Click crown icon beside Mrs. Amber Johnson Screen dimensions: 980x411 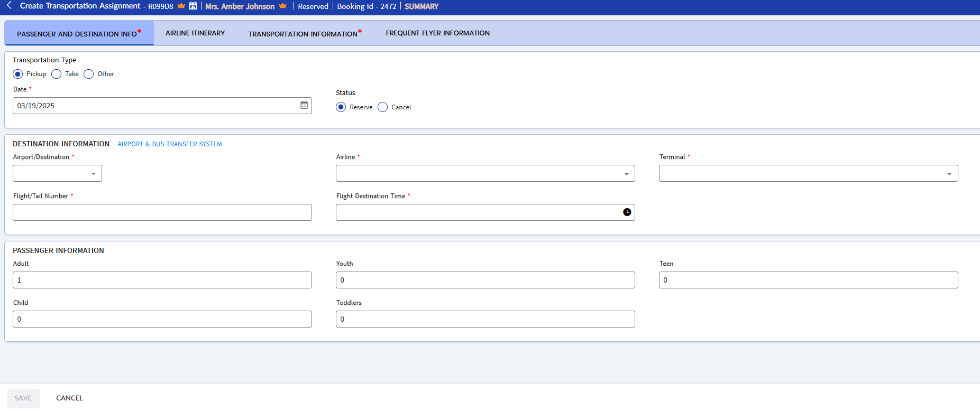point(282,6)
